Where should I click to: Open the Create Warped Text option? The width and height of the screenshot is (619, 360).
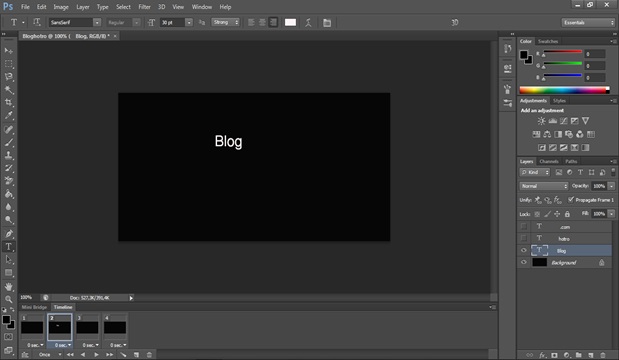(x=308, y=22)
